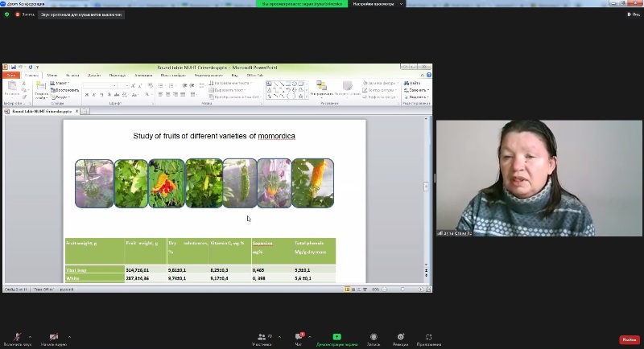
Task: Open the View Options dropdown at top
Action: (374, 4)
